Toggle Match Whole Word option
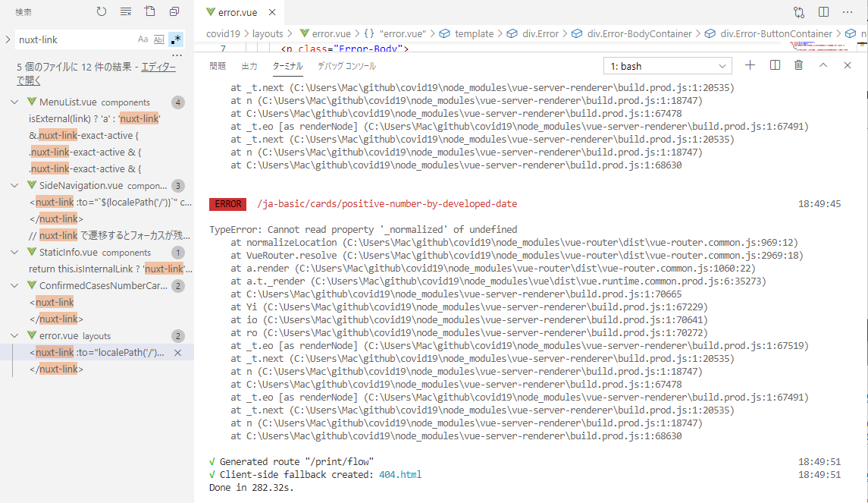The image size is (868, 503). [159, 39]
